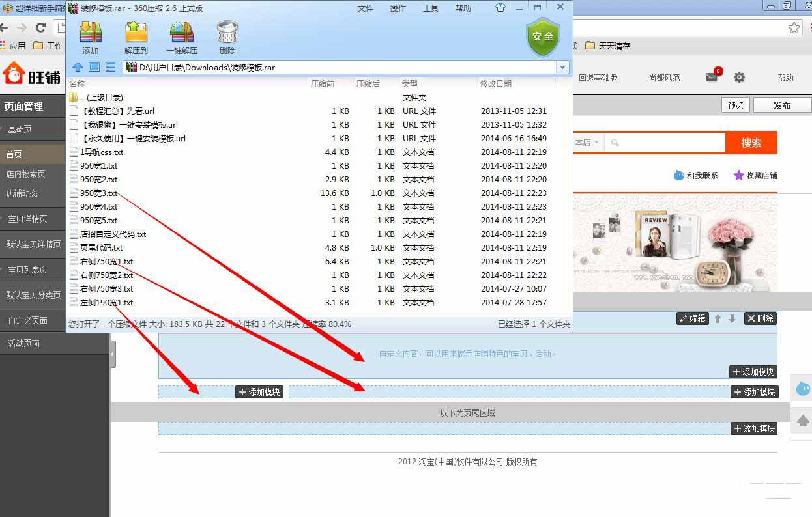Click the 编辑 button on the custom module
812x517 pixels.
coord(693,318)
